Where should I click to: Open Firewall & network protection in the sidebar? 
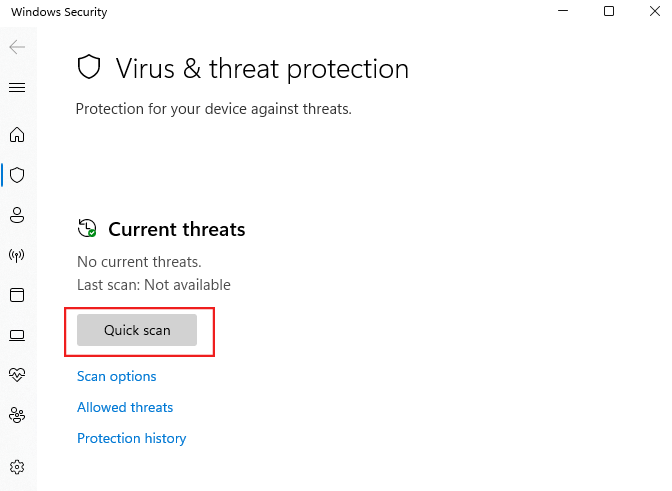[x=16, y=255]
